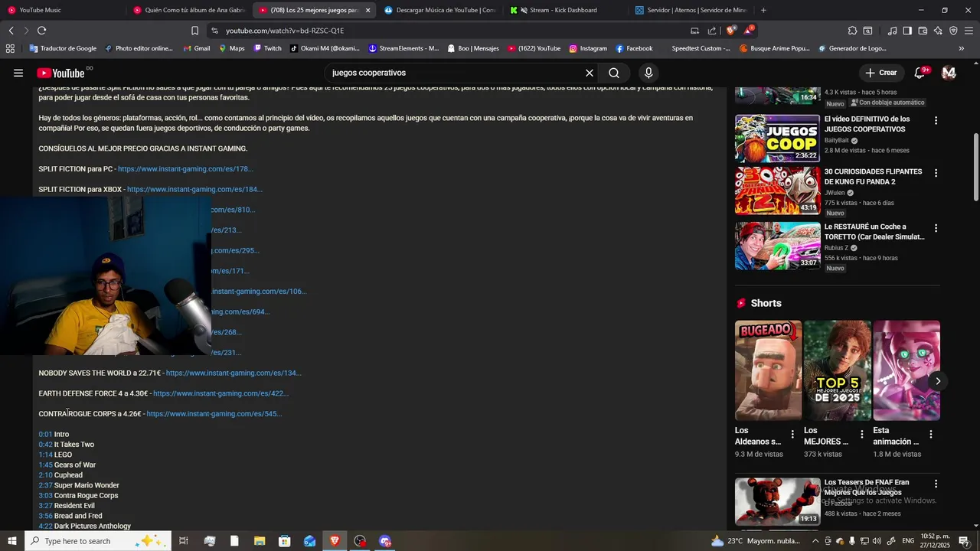
Task: Open browser extensions puzzle icon
Action: pos(852,31)
